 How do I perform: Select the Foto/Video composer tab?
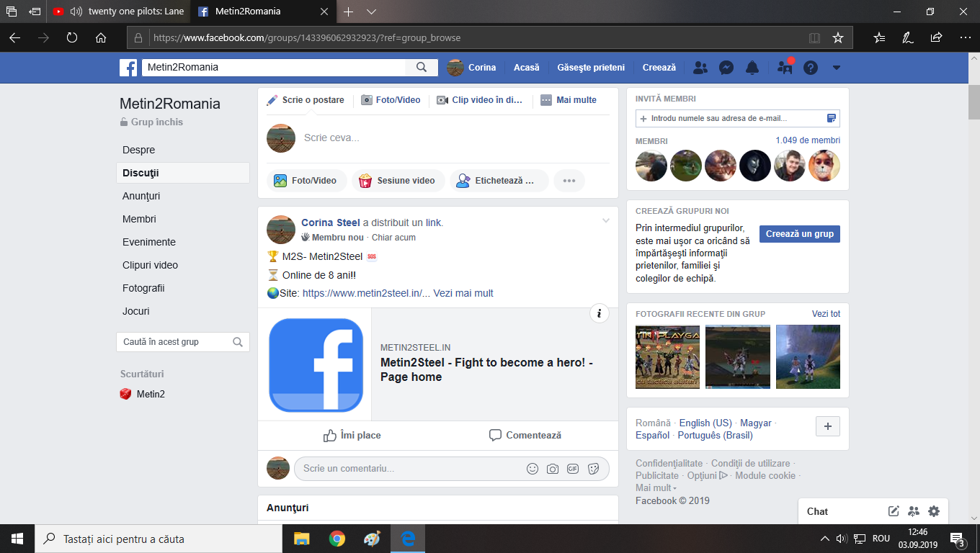[391, 100]
